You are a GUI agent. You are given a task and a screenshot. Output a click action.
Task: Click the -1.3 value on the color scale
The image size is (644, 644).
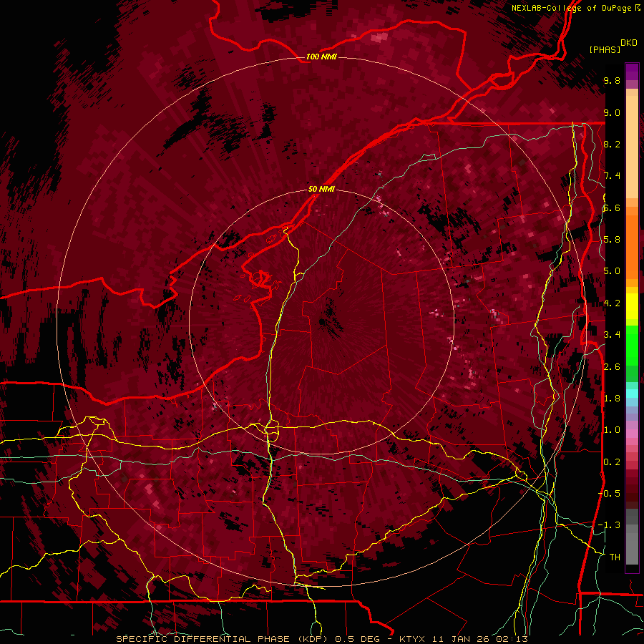coord(609,525)
